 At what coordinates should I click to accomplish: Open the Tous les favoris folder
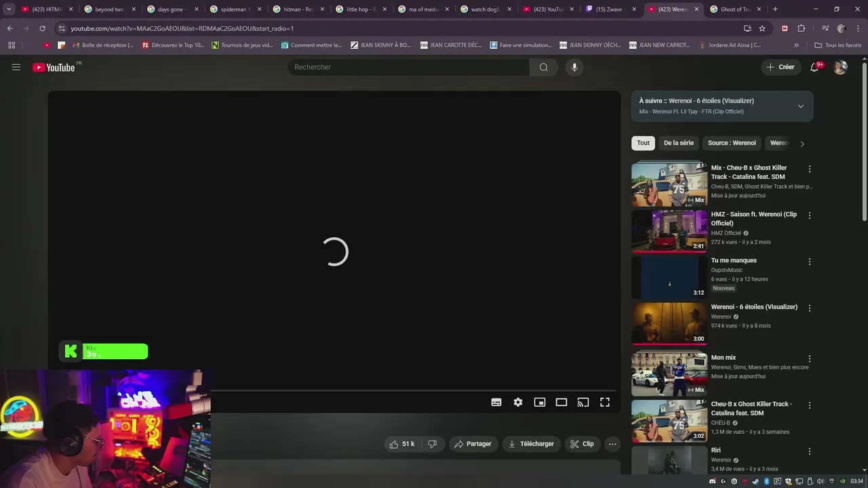coord(838,45)
